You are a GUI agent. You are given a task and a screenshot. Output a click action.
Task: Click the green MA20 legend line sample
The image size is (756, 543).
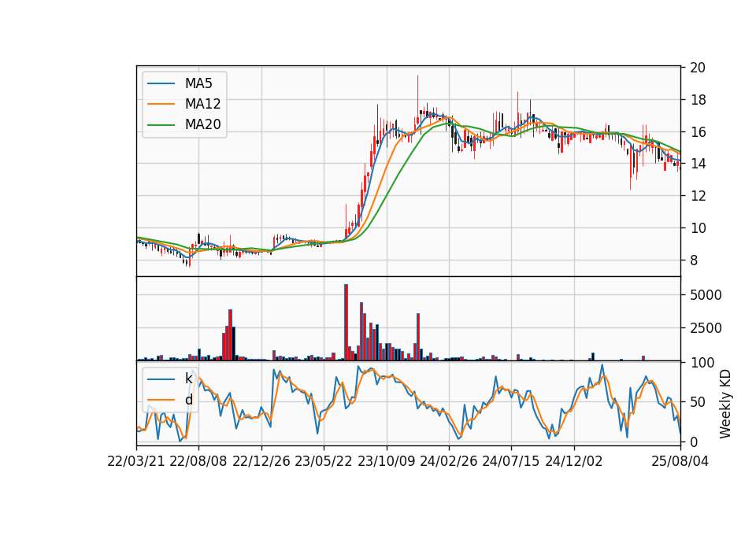click(x=161, y=125)
